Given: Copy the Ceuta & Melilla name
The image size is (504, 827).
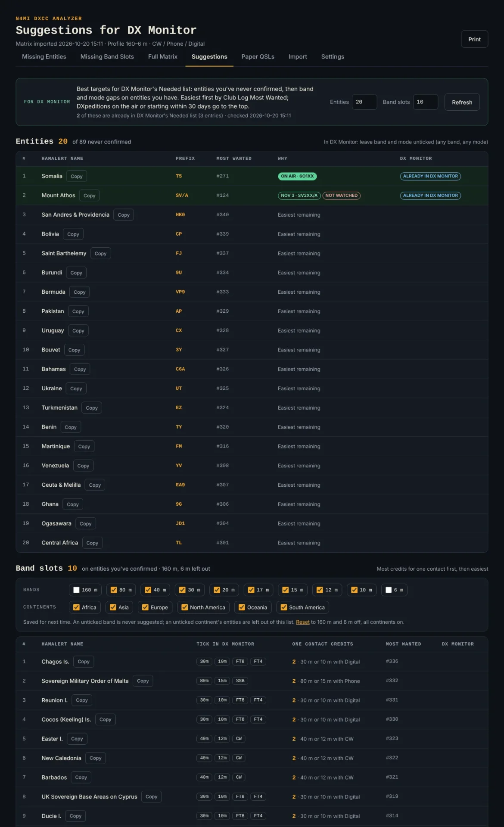Looking at the screenshot, I should point(95,485).
